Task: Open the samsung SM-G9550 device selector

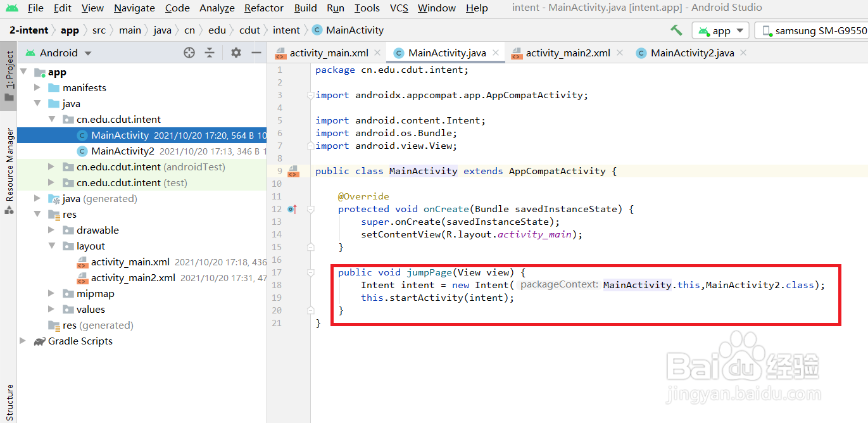Action: coord(812,30)
